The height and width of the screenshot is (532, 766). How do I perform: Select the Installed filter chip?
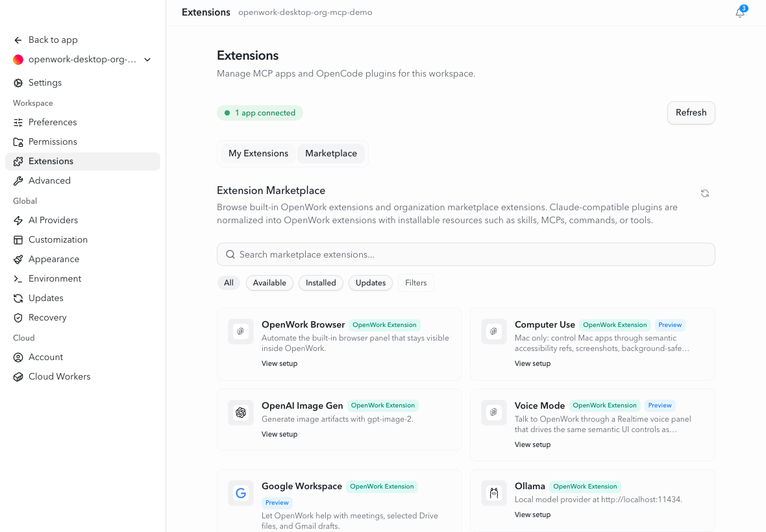coord(321,283)
